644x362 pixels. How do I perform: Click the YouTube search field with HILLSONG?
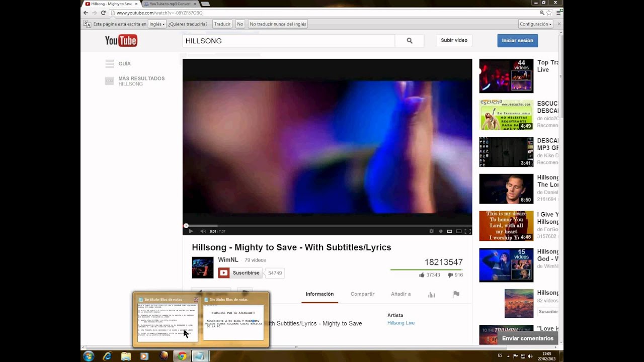coord(289,41)
